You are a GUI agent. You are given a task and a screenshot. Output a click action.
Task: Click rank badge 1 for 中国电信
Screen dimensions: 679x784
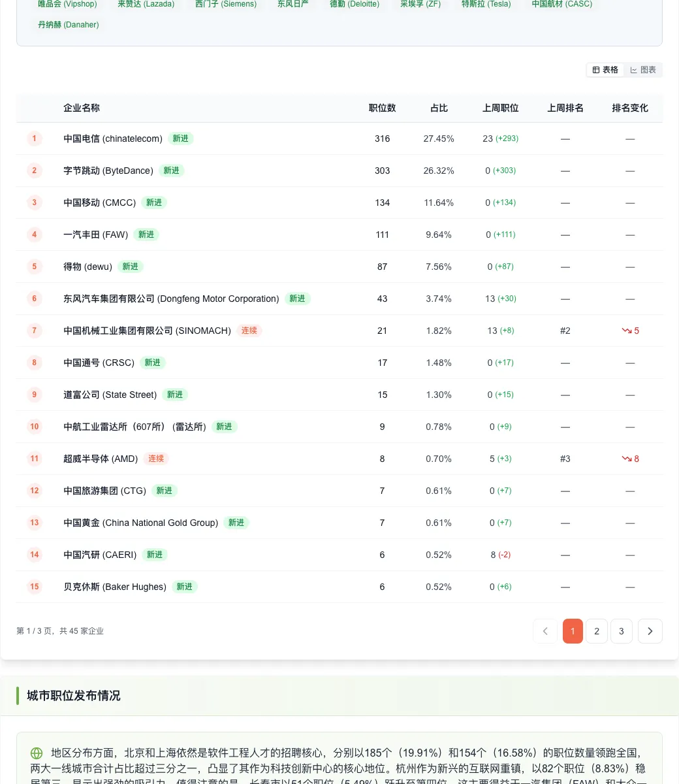click(35, 139)
